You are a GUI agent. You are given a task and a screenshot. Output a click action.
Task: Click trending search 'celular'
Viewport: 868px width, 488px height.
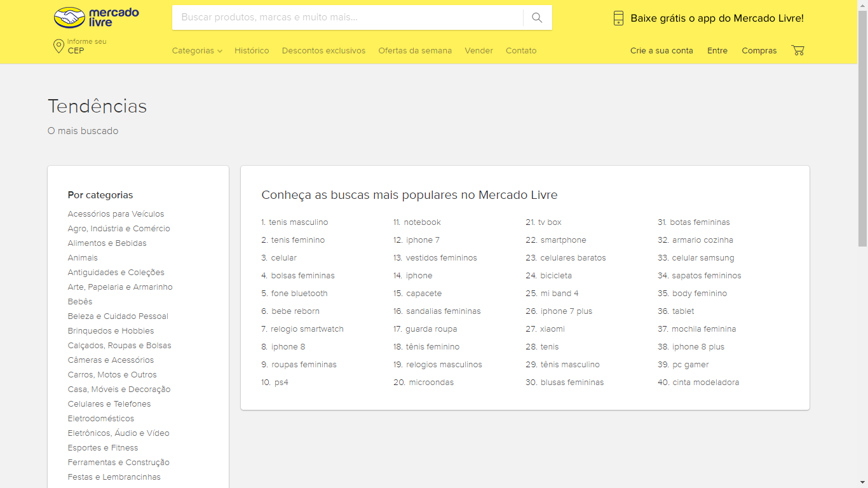(284, 258)
